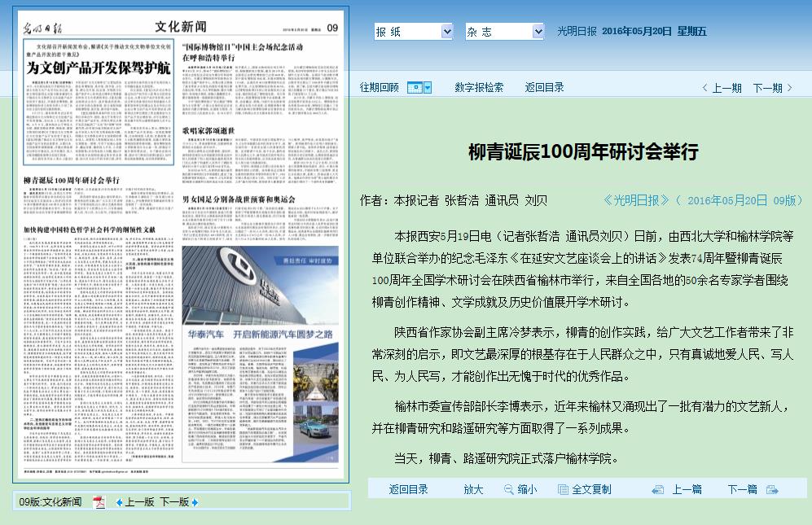Open the 往期回顾 link
The width and height of the screenshot is (812, 525).
coord(379,88)
